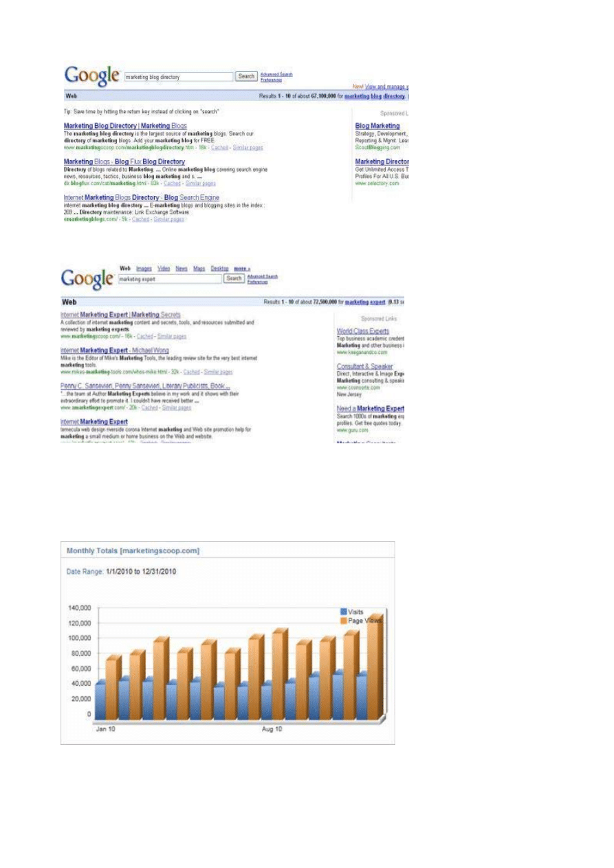
Task: Click the 'Blog Marketing' sponsored link
Action: point(377,126)
